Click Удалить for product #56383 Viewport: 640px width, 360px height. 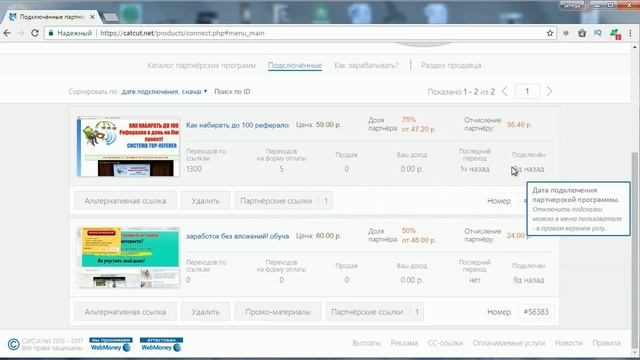pos(206,312)
